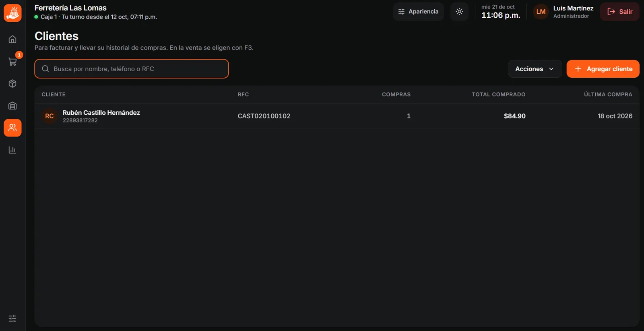644x331 pixels.
Task: Focus the client search field
Action: pos(132,69)
